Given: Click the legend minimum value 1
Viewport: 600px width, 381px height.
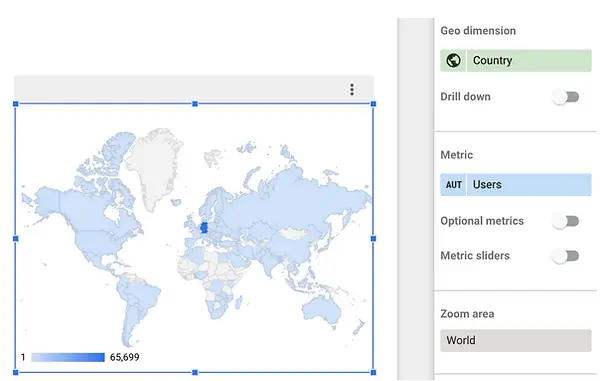Looking at the screenshot, I should point(23,357).
